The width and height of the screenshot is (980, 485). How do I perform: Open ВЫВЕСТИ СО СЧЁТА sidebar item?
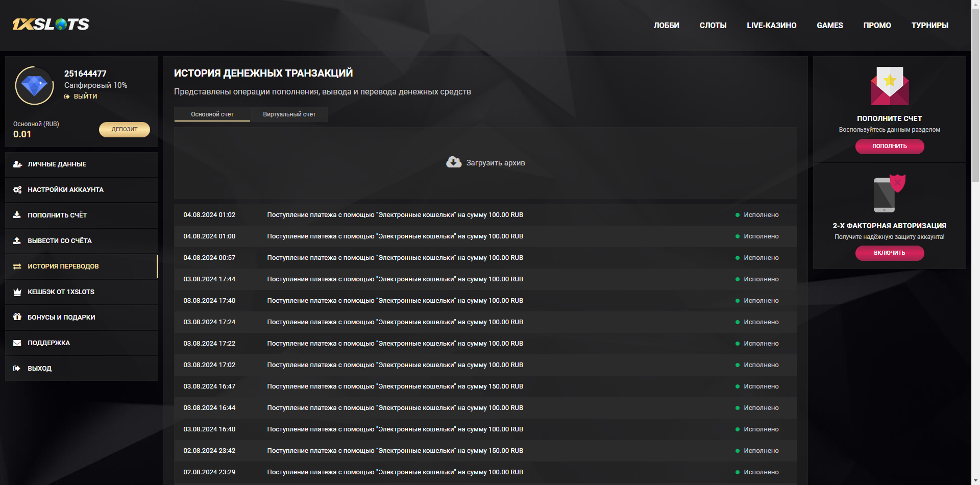point(60,241)
